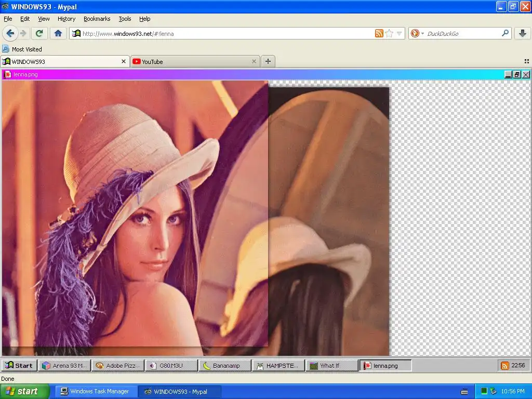Click the network connection tray icon
The image size is (532, 399).
coord(494,391)
